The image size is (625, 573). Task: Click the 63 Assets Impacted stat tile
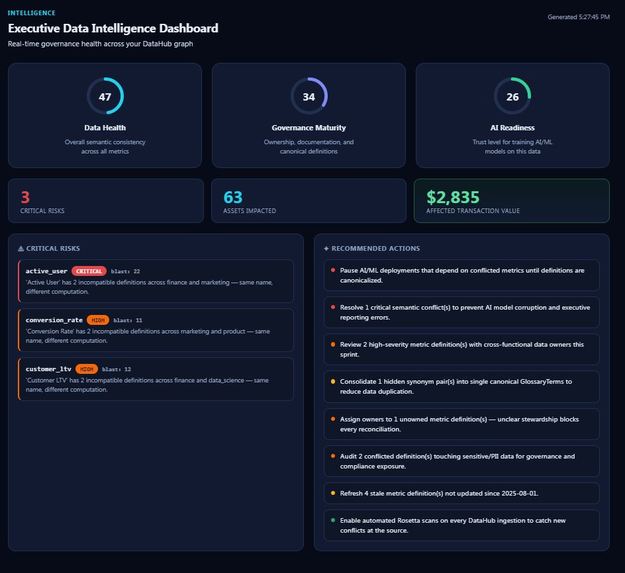(309, 201)
